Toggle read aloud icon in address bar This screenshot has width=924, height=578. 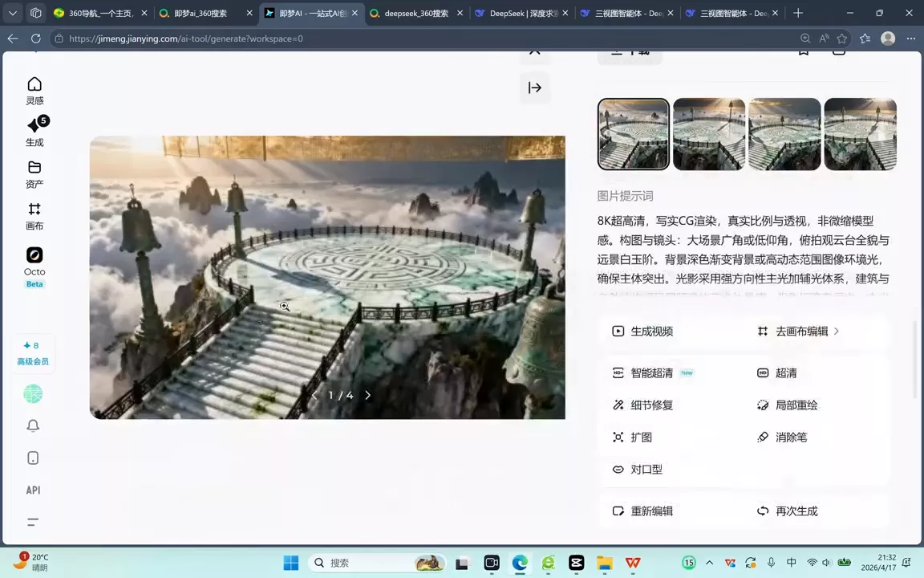824,39
